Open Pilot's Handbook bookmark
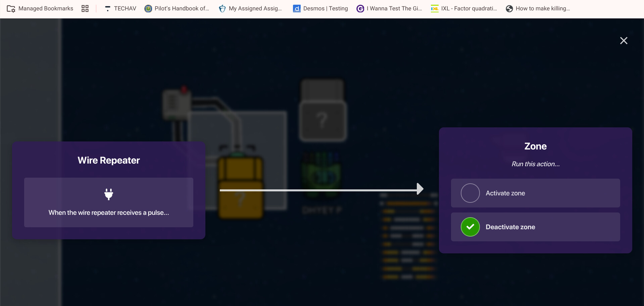The height and width of the screenshot is (306, 644). point(177,9)
